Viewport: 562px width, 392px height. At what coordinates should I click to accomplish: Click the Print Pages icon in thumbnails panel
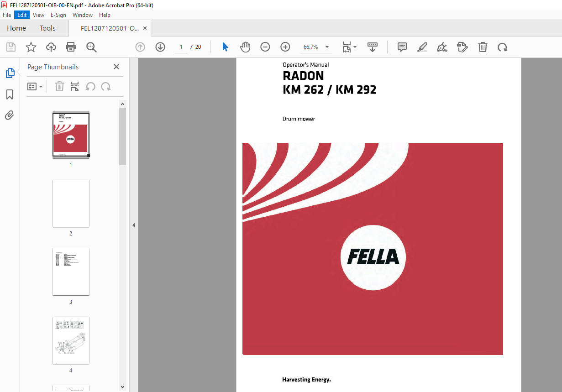(x=75, y=86)
